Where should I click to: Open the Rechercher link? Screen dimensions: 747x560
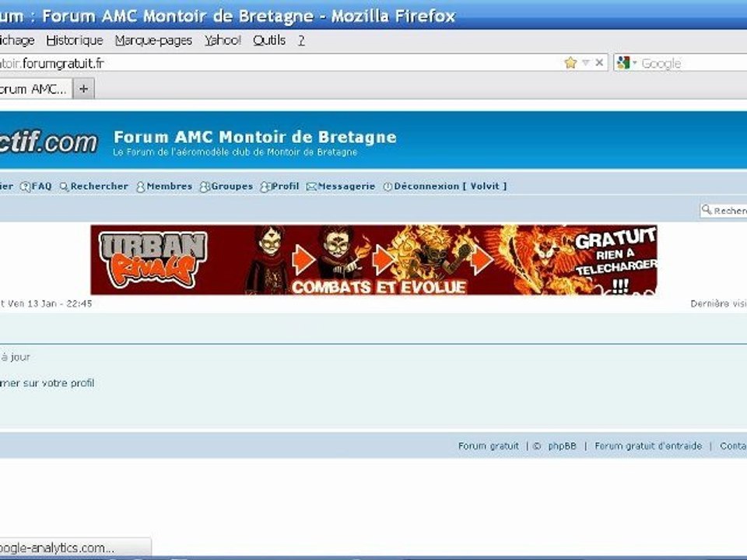[x=99, y=186]
